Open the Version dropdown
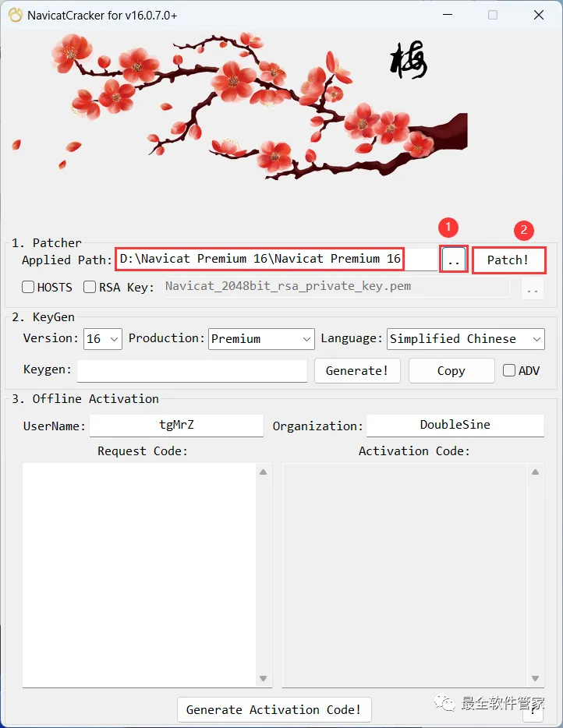The image size is (563, 728). point(103,339)
